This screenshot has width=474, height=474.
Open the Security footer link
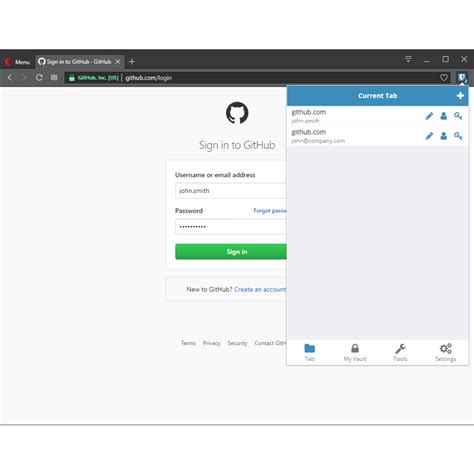pos(237,343)
